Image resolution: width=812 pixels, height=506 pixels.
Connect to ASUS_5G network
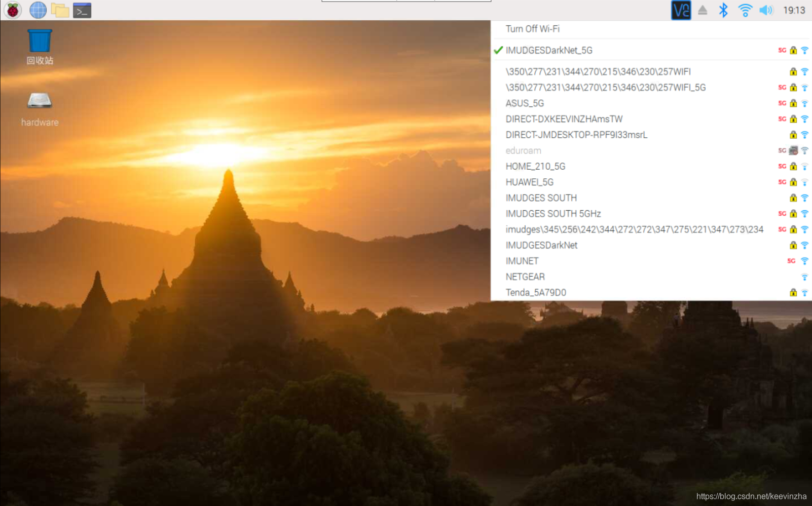pyautogui.click(x=525, y=103)
